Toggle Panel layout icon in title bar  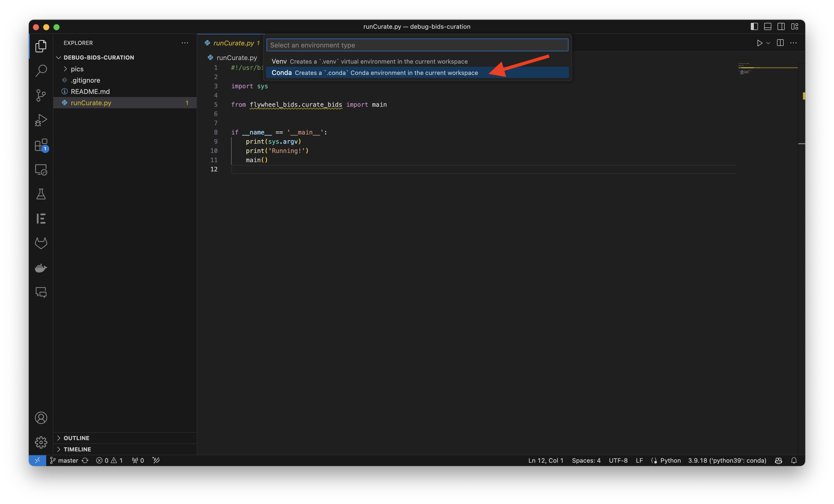[x=768, y=26]
